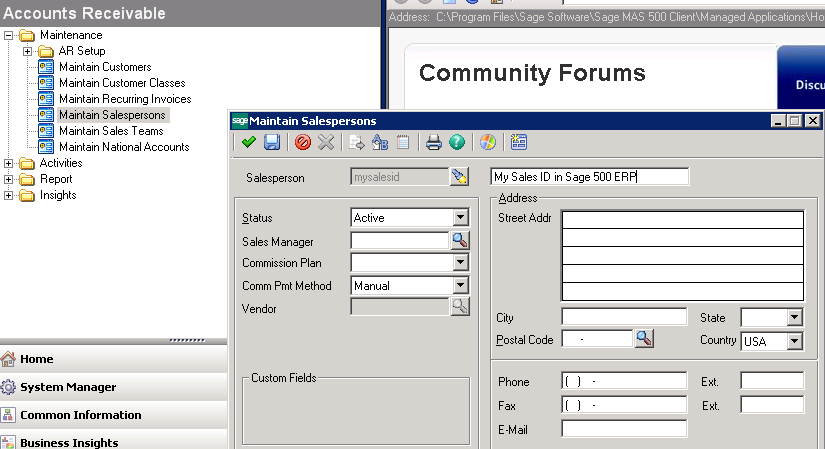Click the E-Mail input field
This screenshot has width=825, height=449.
pos(624,429)
